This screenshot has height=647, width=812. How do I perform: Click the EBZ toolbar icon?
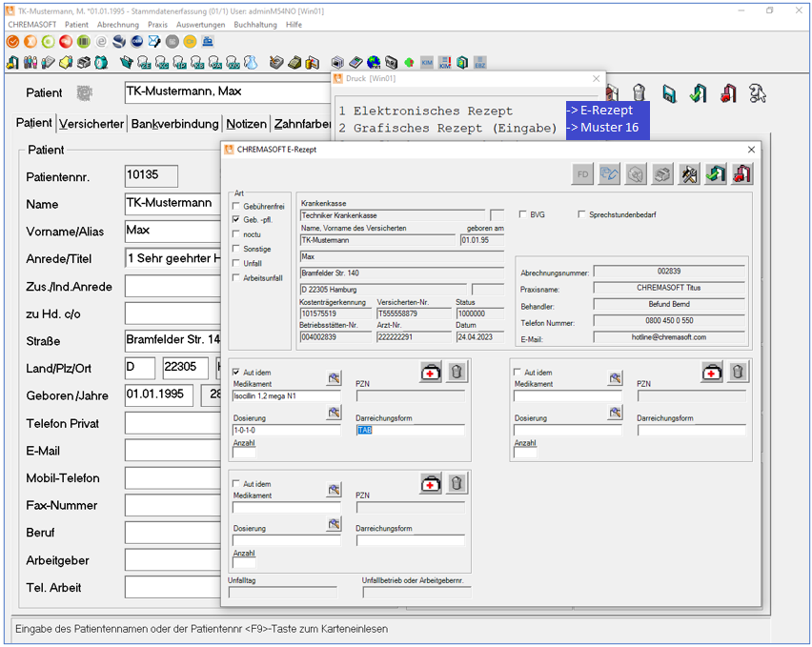pos(480,63)
